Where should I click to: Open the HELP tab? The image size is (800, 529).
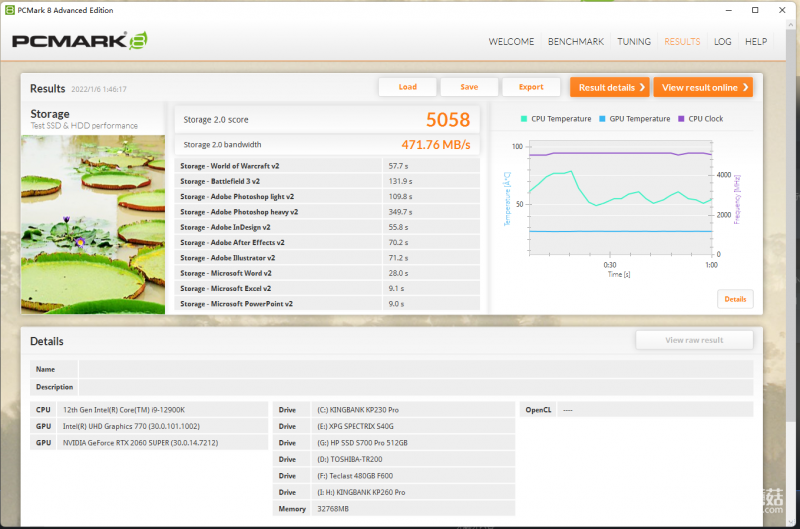pos(756,42)
